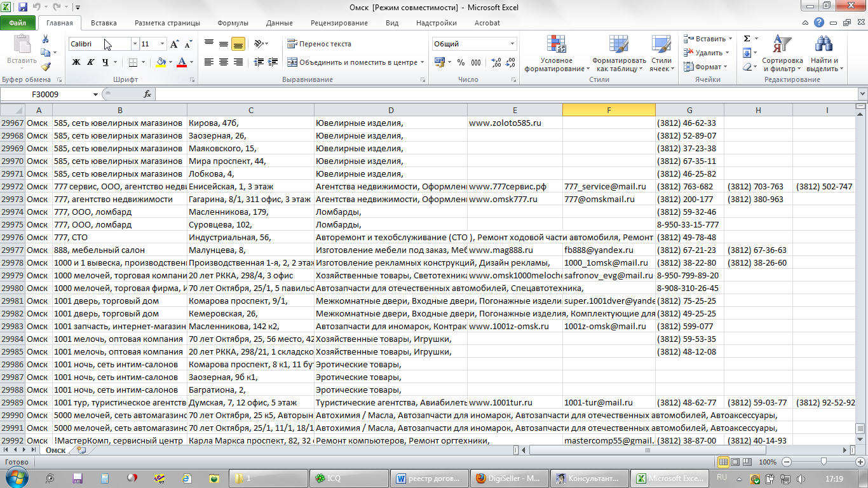This screenshot has width=868, height=488.
Task: Open borders dropdown arrow
Action: click(x=143, y=62)
